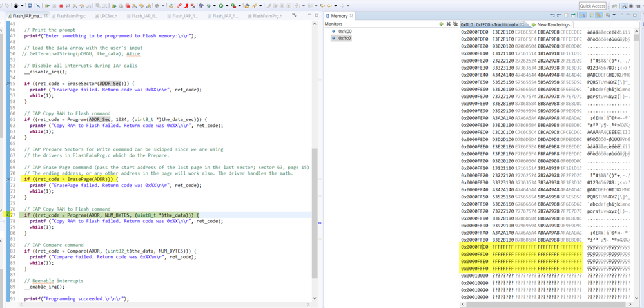The height and width of the screenshot is (308, 644).
Task: Click the Suspend debug icon
Action: (54, 6)
